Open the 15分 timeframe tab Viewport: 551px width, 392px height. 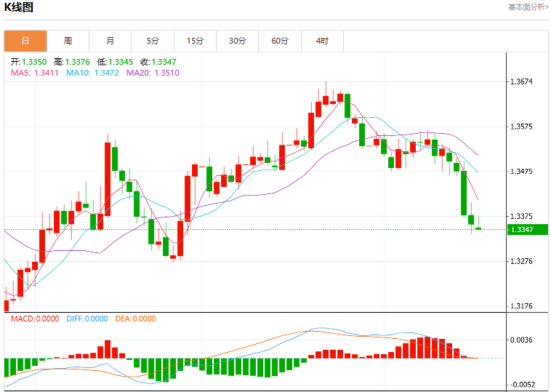tap(195, 41)
